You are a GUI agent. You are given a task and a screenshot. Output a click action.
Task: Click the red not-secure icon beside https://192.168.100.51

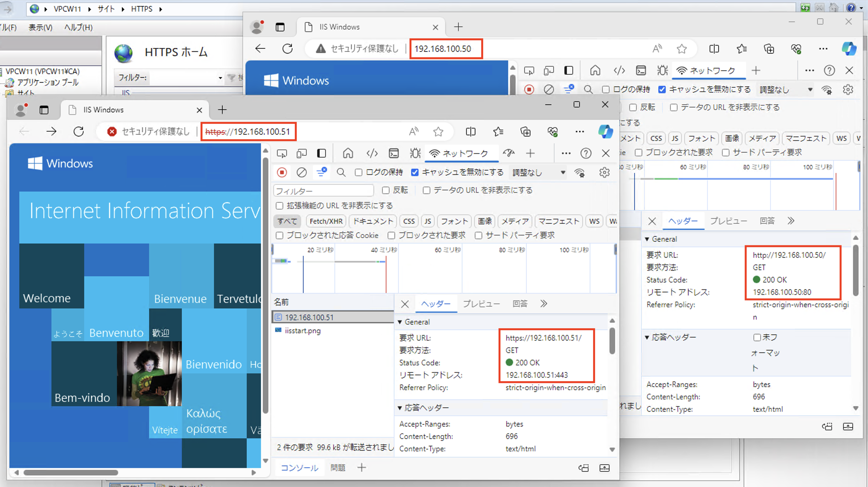point(112,131)
